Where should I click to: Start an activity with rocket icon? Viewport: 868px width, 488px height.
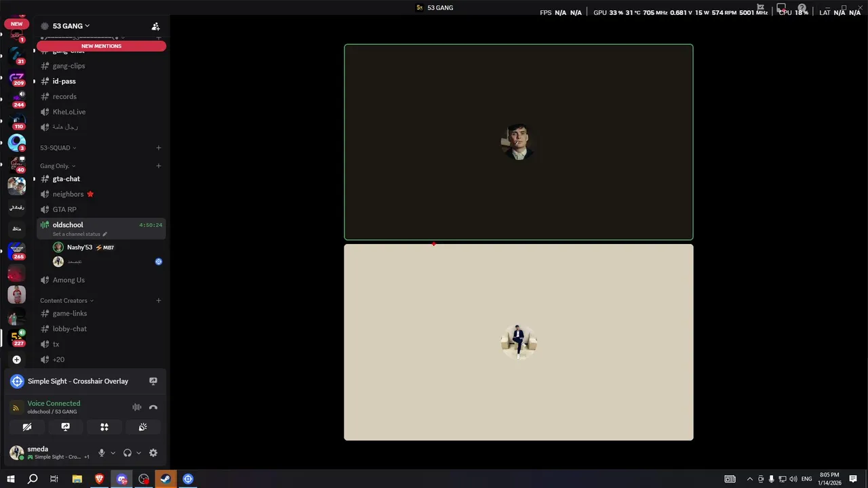(104, 427)
